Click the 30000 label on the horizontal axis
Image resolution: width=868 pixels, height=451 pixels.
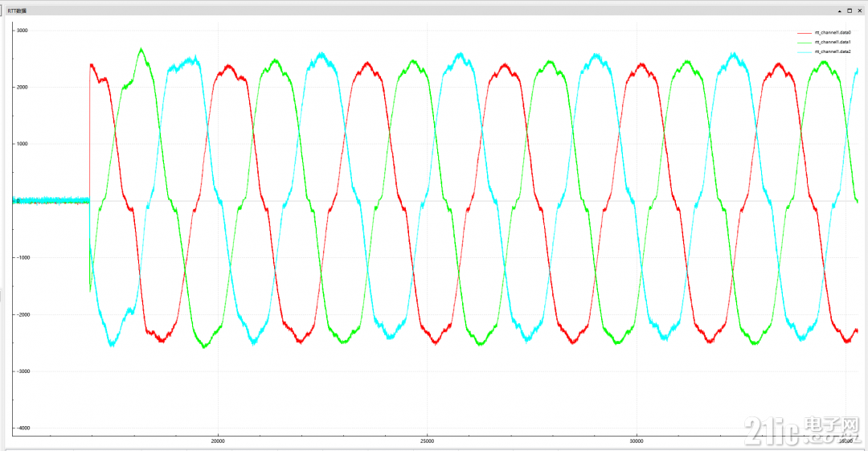(637, 441)
